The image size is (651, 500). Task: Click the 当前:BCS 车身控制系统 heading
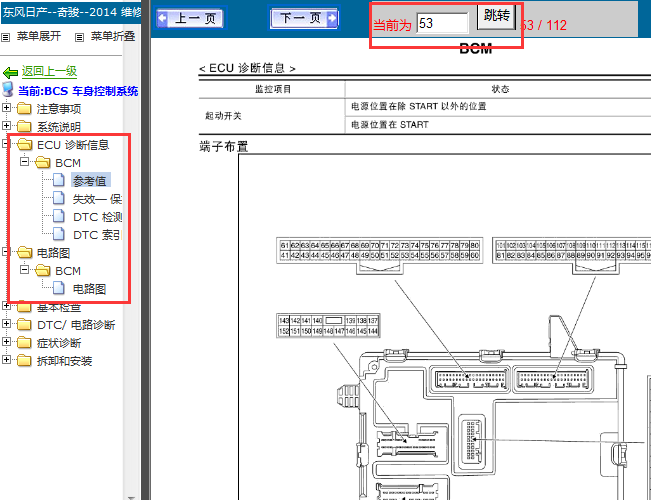[78, 91]
